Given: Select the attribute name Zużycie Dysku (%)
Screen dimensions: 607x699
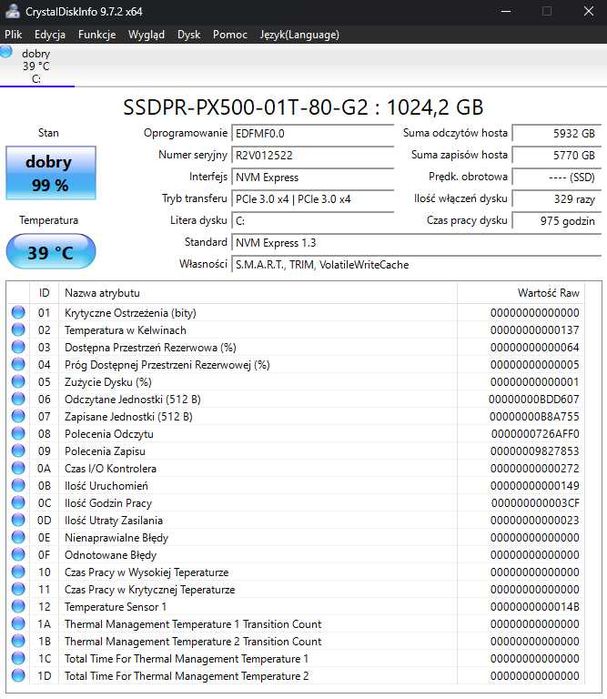Looking at the screenshot, I should 108,382.
